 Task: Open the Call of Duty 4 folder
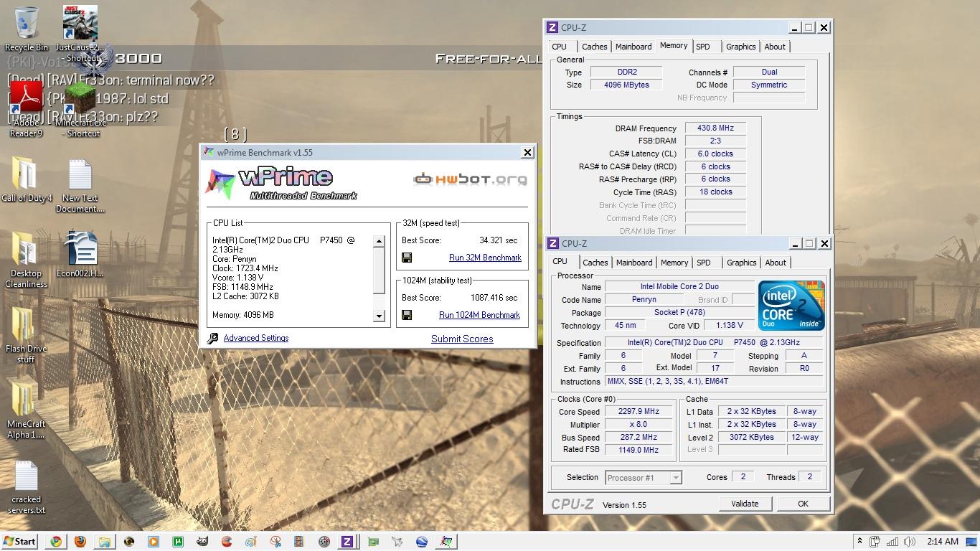click(27, 180)
